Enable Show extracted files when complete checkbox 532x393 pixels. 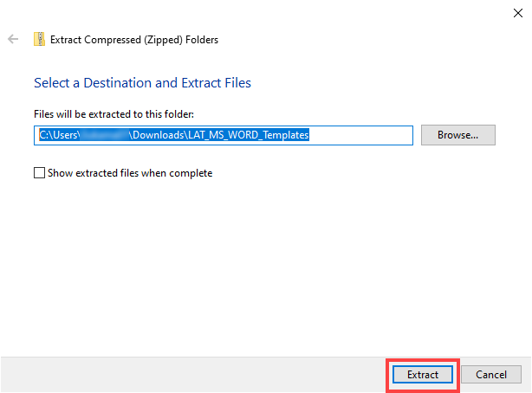pos(38,173)
